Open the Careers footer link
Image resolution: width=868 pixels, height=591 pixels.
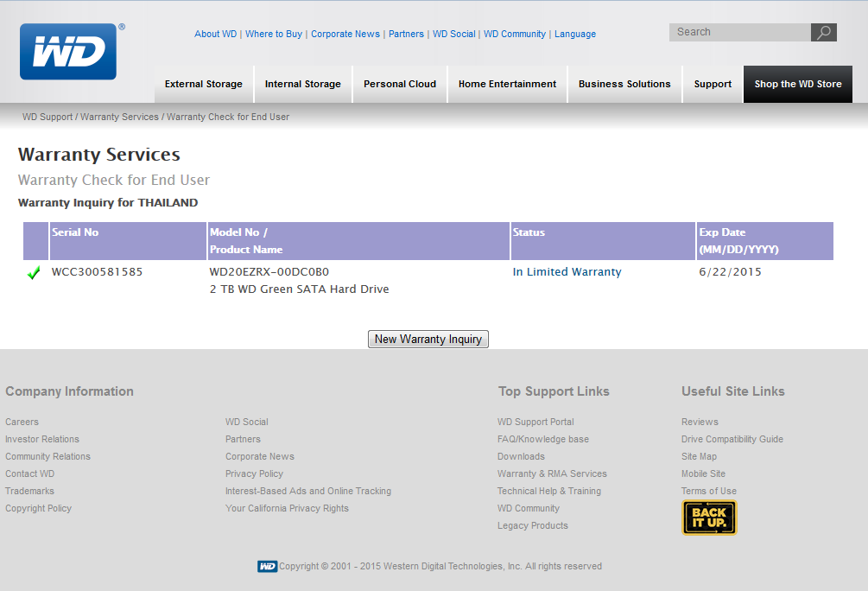click(22, 422)
